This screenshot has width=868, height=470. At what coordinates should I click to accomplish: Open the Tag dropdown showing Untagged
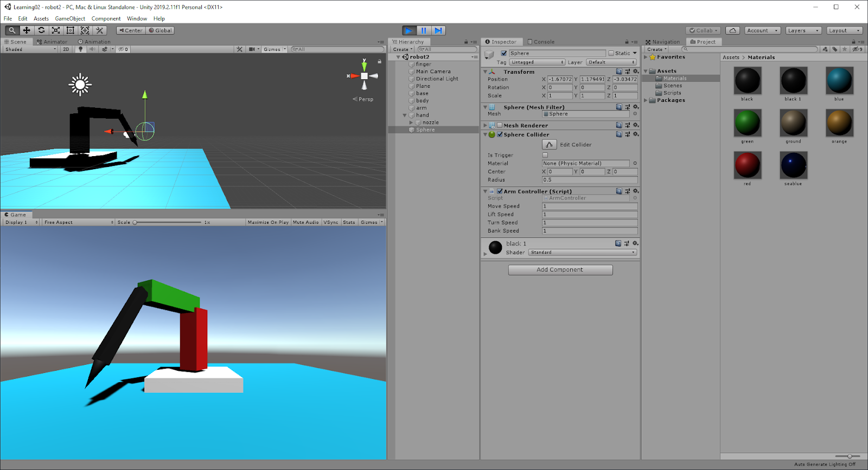click(x=537, y=62)
